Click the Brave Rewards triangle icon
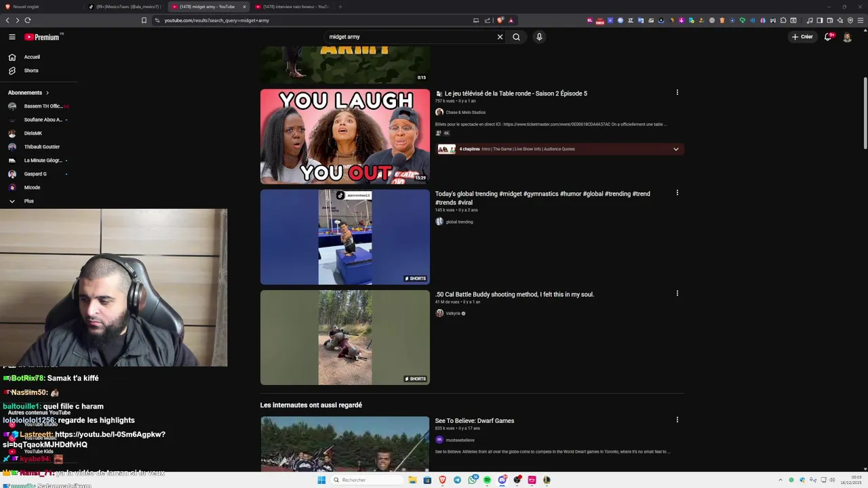The image size is (868, 488). [x=511, y=20]
